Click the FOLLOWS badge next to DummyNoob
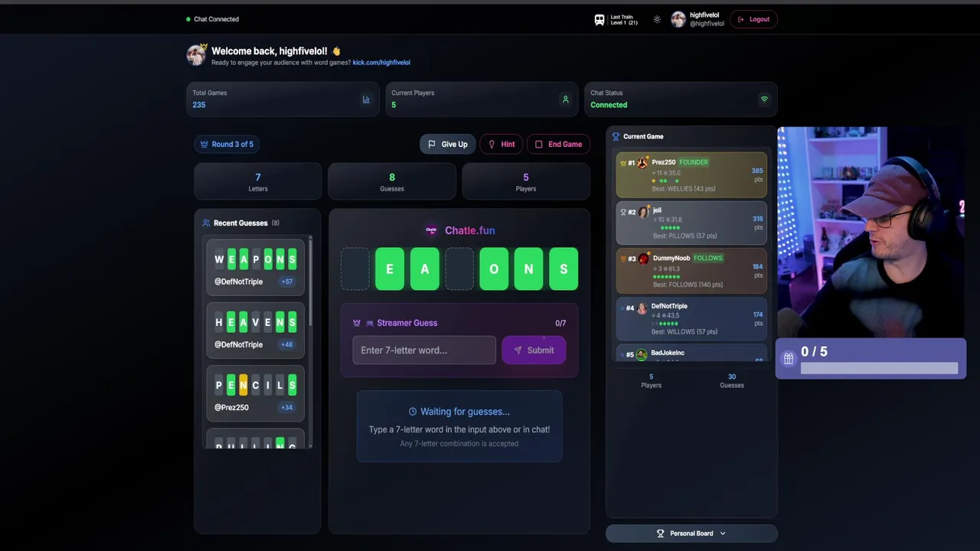The height and width of the screenshot is (551, 980). pyautogui.click(x=708, y=258)
